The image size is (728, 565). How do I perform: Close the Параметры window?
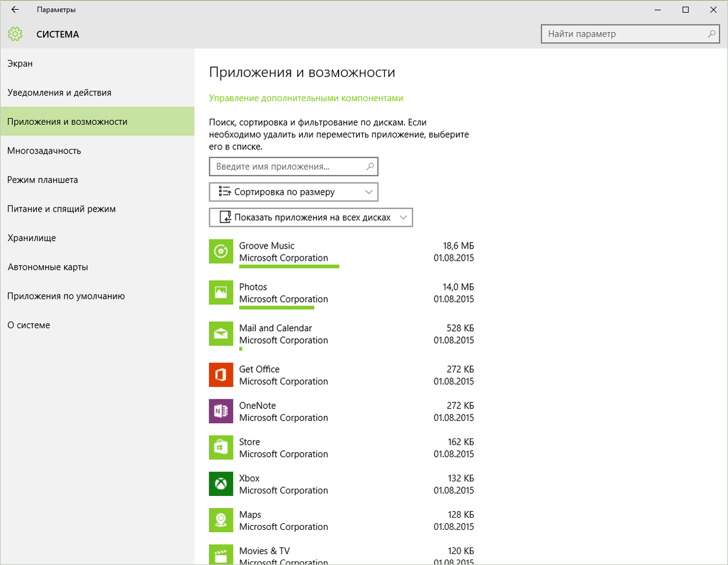[x=713, y=10]
